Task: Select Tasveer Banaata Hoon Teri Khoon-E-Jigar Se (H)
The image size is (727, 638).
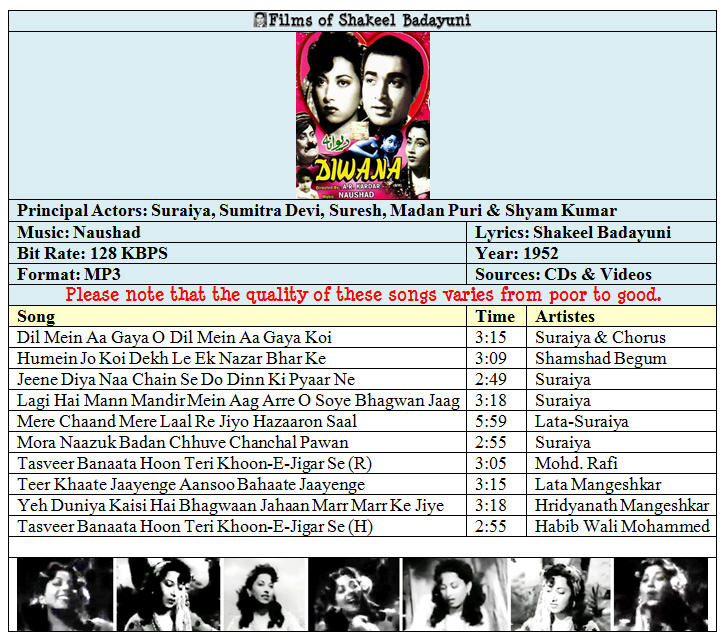Action: [x=195, y=527]
